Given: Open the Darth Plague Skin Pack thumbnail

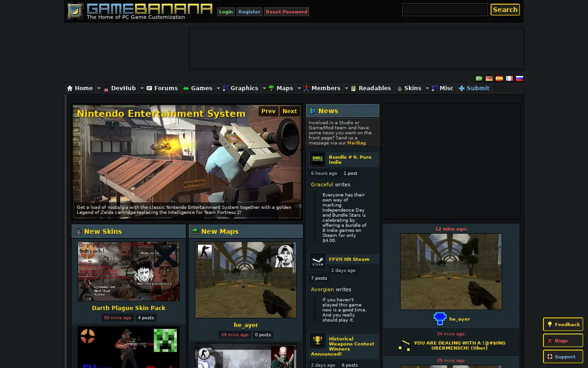Looking at the screenshot, I should [129, 271].
